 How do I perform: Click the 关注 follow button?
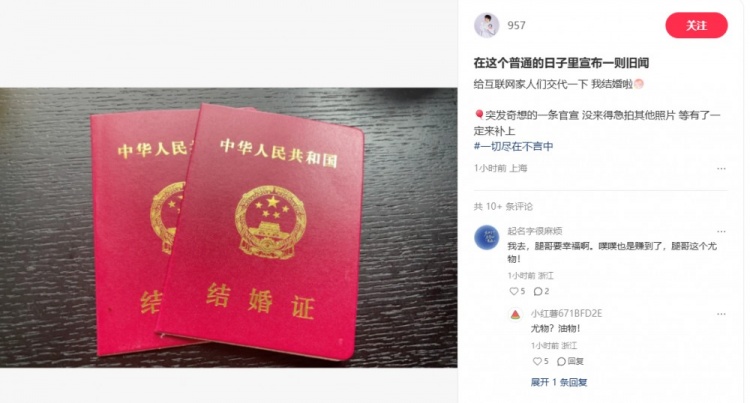[x=696, y=25]
